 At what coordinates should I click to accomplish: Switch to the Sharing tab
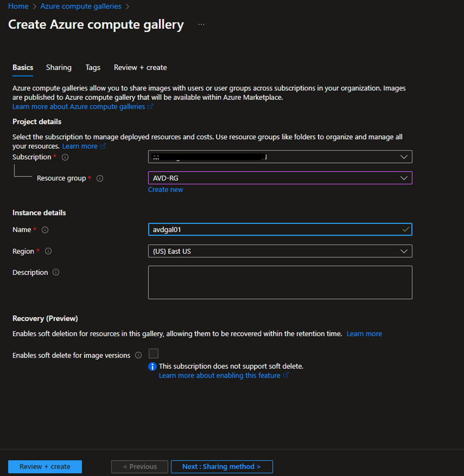coord(59,67)
